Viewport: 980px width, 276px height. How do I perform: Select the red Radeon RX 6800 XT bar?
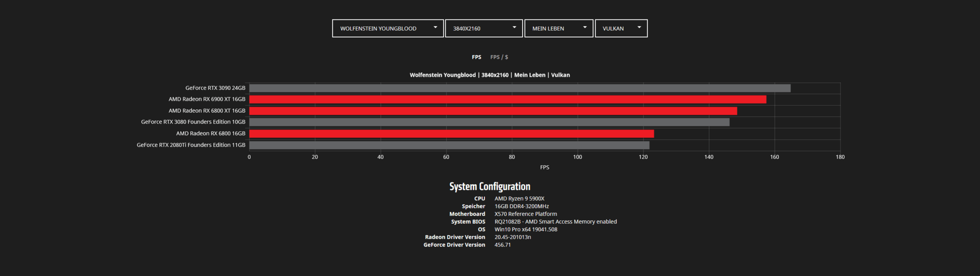coord(493,111)
